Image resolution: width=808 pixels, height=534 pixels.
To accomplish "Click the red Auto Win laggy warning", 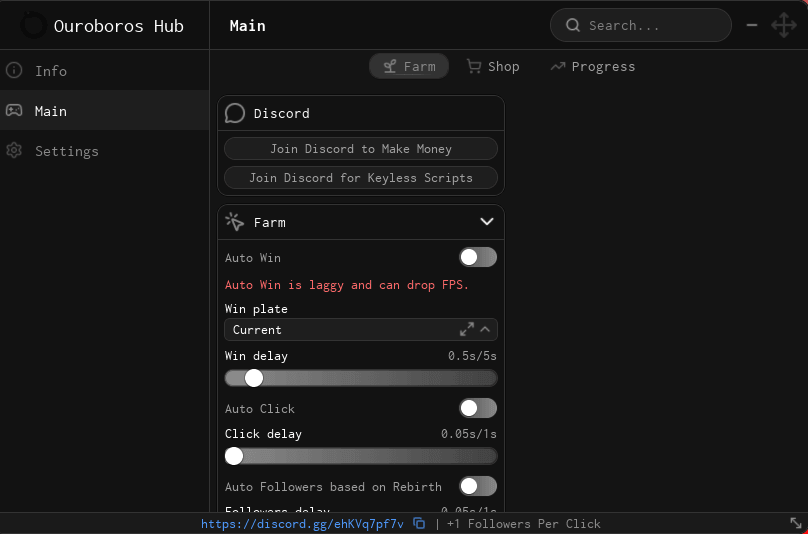I will tap(347, 285).
